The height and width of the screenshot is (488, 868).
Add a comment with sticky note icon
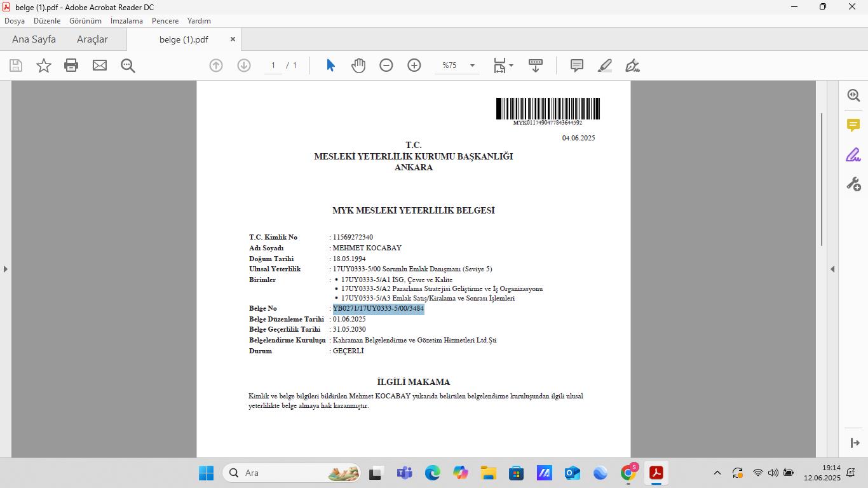click(x=577, y=65)
